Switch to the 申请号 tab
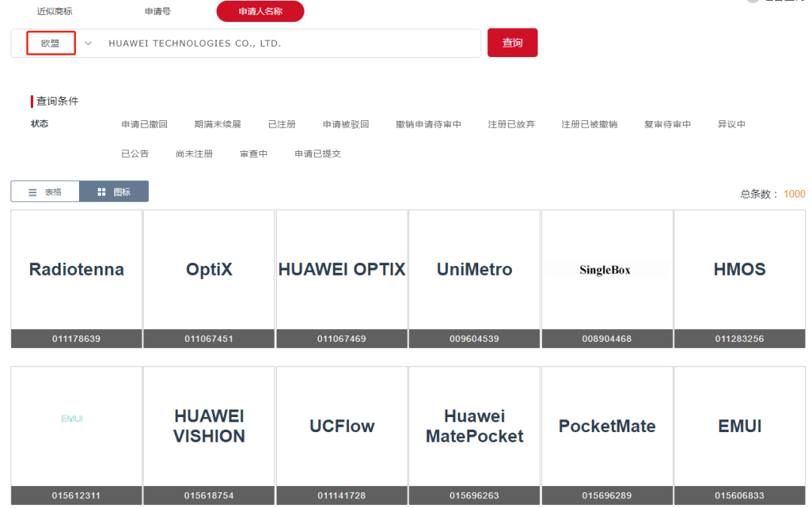This screenshot has width=812, height=508. pos(157,11)
